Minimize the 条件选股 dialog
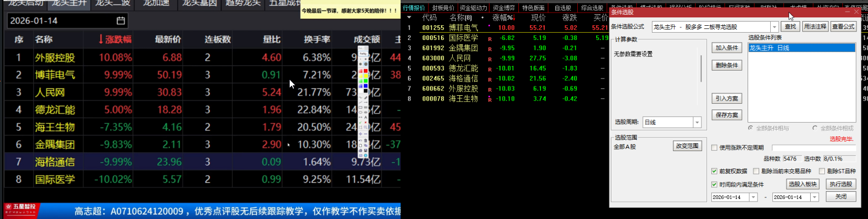This screenshot has width=868, height=219. 848,12
